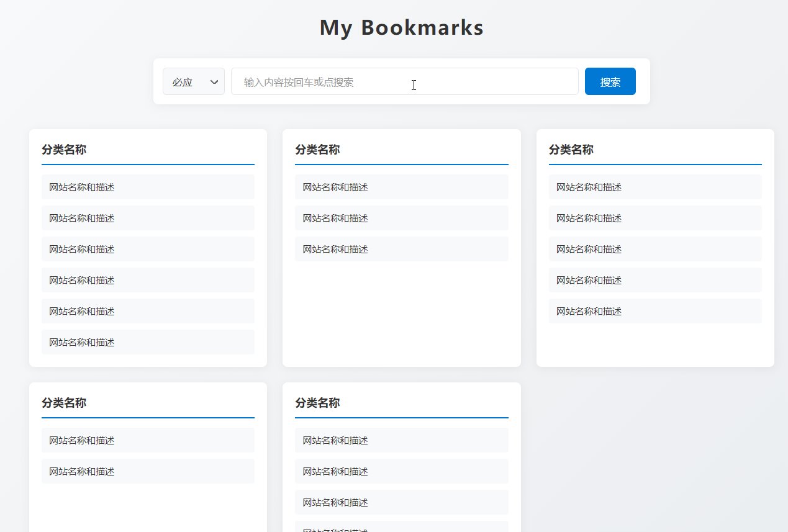
Task: Click 分类名称 heading of top-middle card
Action: point(317,150)
